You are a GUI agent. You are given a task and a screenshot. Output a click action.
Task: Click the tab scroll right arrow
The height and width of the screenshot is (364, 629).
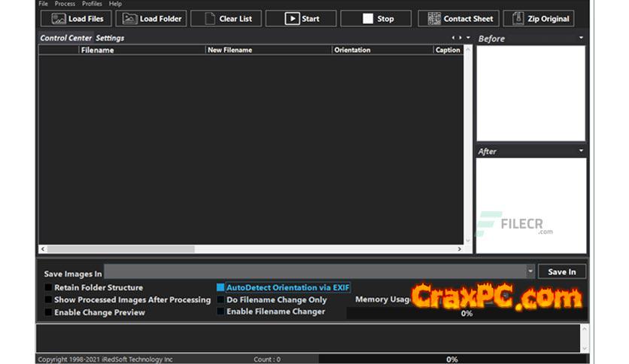[x=460, y=38]
